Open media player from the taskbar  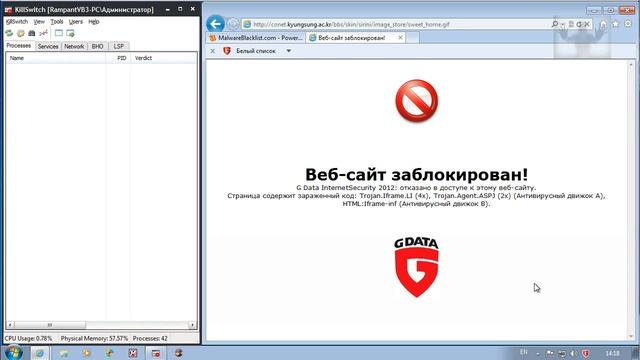pos(87,353)
